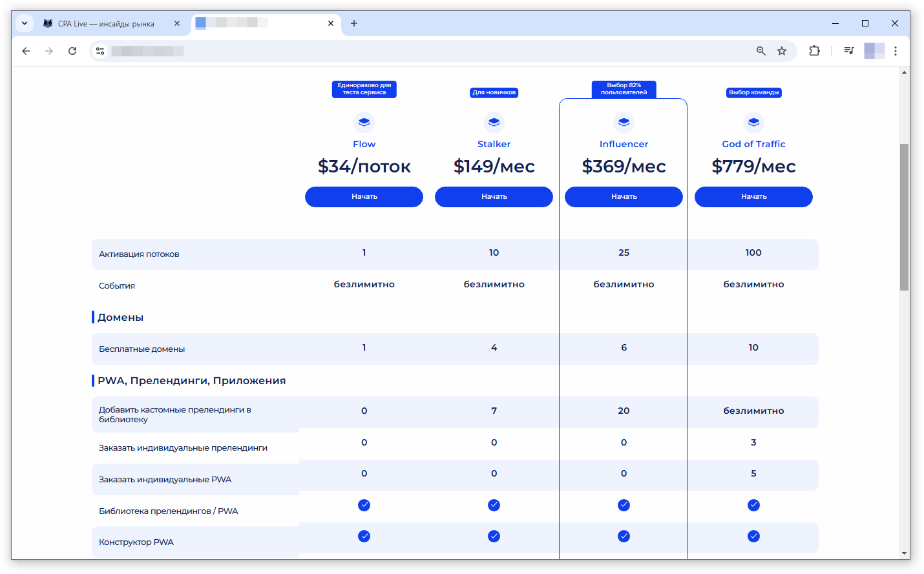Click the Единоразово для теста сервиса badge
The image size is (924, 574).
[x=364, y=89]
